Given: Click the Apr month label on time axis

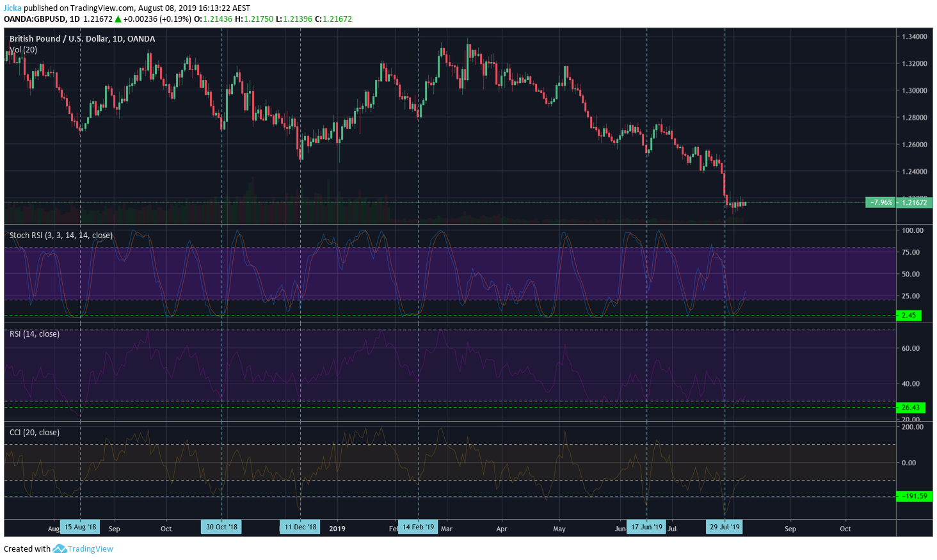Looking at the screenshot, I should 502,529.
